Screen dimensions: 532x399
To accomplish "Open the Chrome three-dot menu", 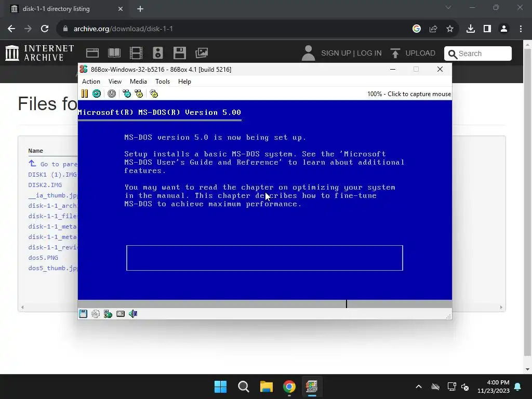I will coord(521,29).
